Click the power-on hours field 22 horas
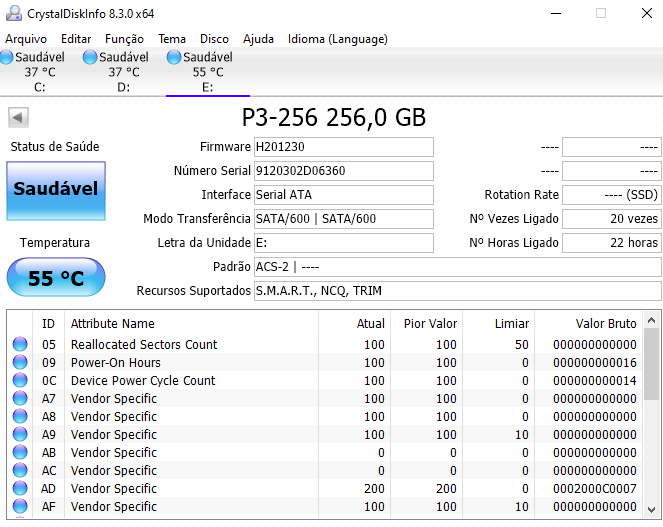Viewport: 663px width, 527px height. pyautogui.click(x=612, y=243)
